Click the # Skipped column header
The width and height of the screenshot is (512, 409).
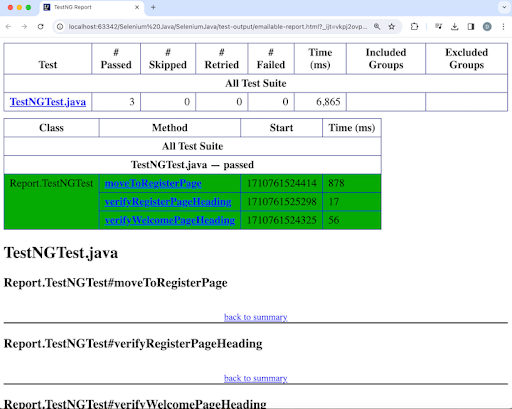coord(168,59)
